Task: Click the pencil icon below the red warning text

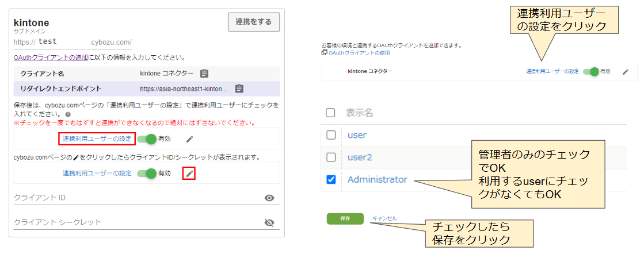Action: point(189,139)
